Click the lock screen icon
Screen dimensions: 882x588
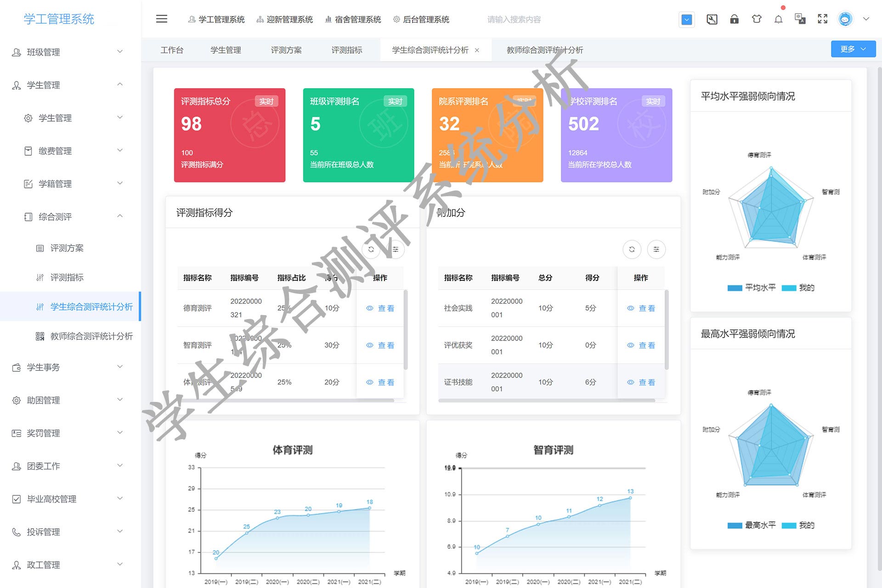734,19
